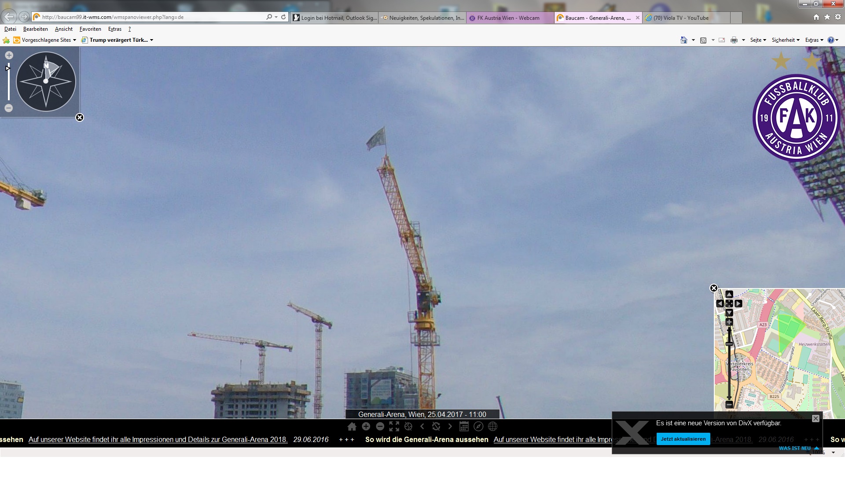Reset mini map to full extent
Image resolution: width=845 pixels, height=504 pixels.
pos(729,303)
